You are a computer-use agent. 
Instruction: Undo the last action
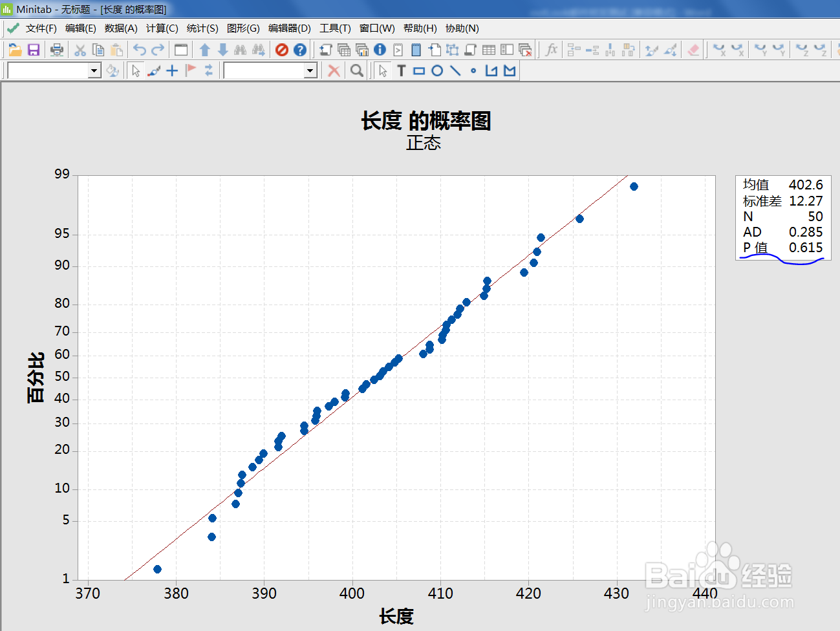click(x=140, y=50)
